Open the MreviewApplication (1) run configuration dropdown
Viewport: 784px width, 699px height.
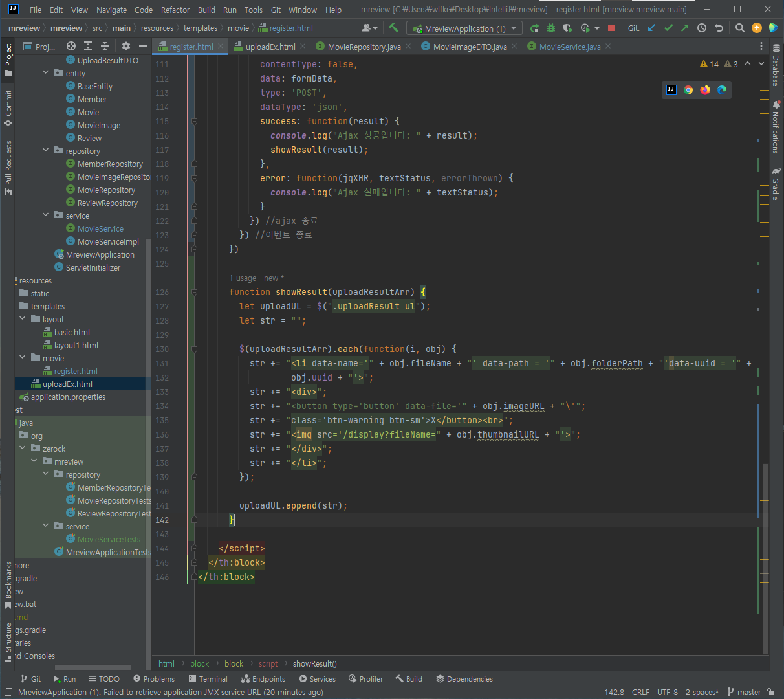point(464,28)
